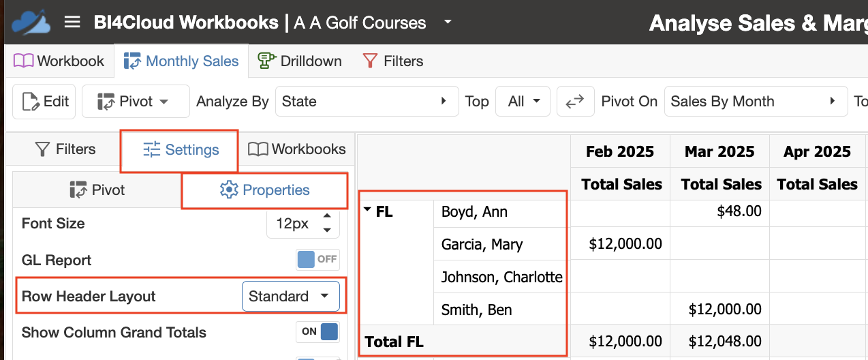Click the Settings sliders icon

tap(151, 150)
